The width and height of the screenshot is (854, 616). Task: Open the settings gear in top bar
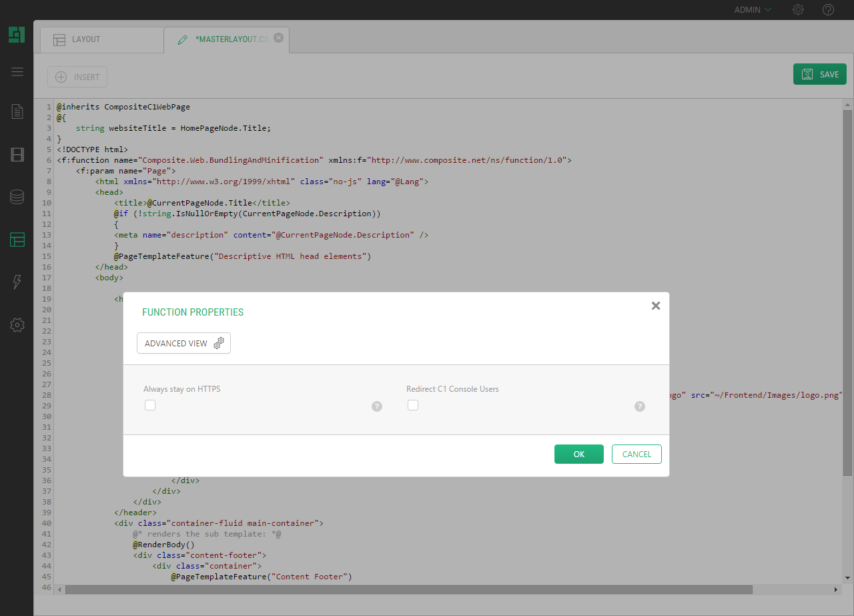[798, 10]
